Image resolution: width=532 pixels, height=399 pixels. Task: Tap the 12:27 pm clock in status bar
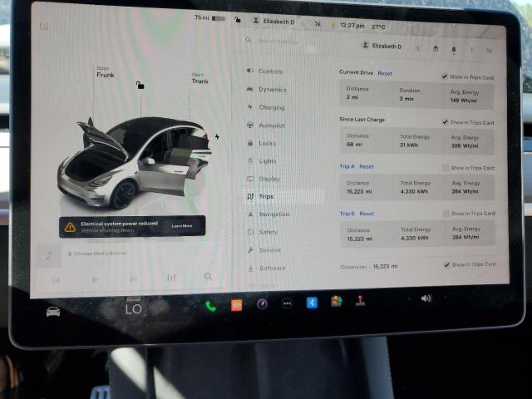click(x=352, y=26)
